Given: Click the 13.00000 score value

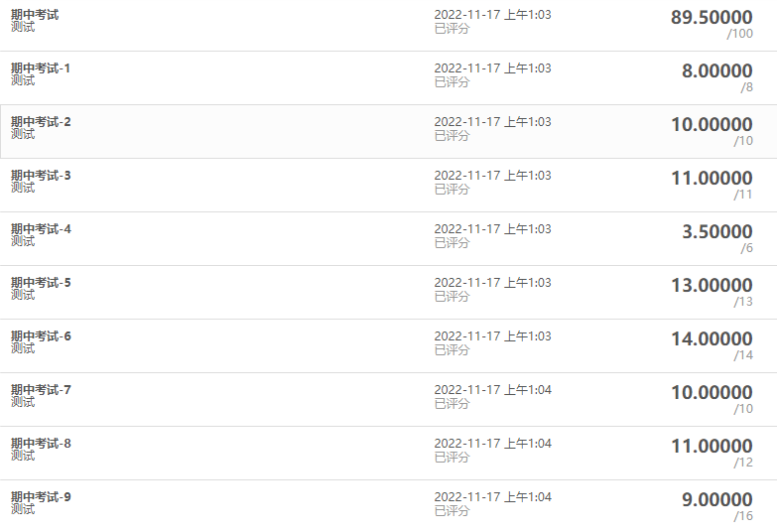Looking at the screenshot, I should tap(712, 285).
